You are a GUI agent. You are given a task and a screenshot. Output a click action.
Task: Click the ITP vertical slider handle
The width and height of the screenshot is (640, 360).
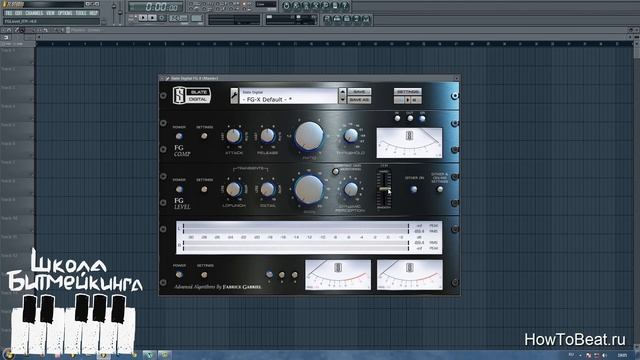click(384, 189)
